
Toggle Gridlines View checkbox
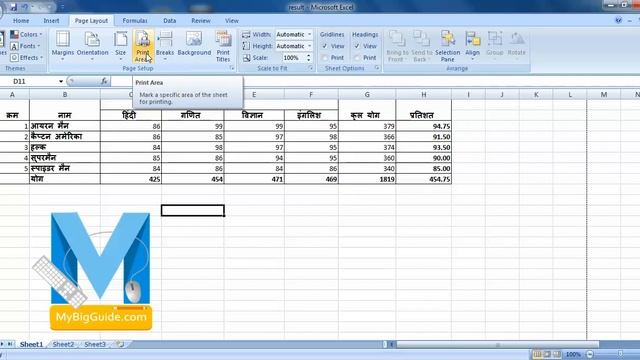click(x=325, y=46)
